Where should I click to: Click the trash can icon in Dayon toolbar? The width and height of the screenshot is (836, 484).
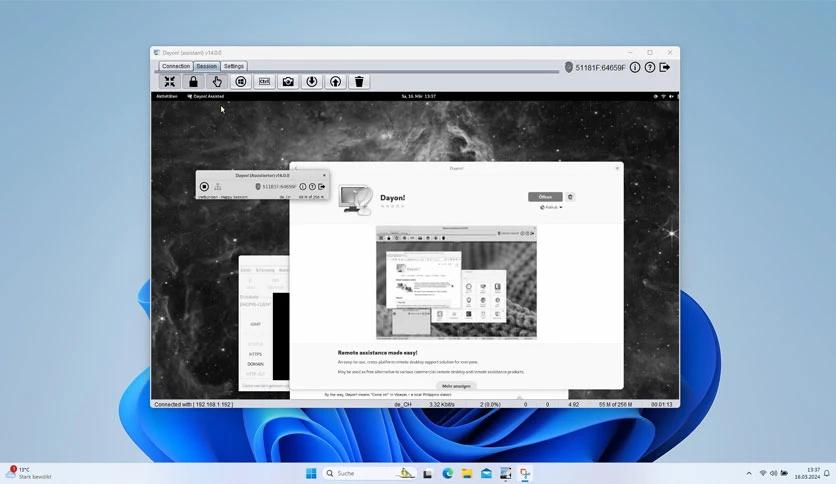coord(359,82)
